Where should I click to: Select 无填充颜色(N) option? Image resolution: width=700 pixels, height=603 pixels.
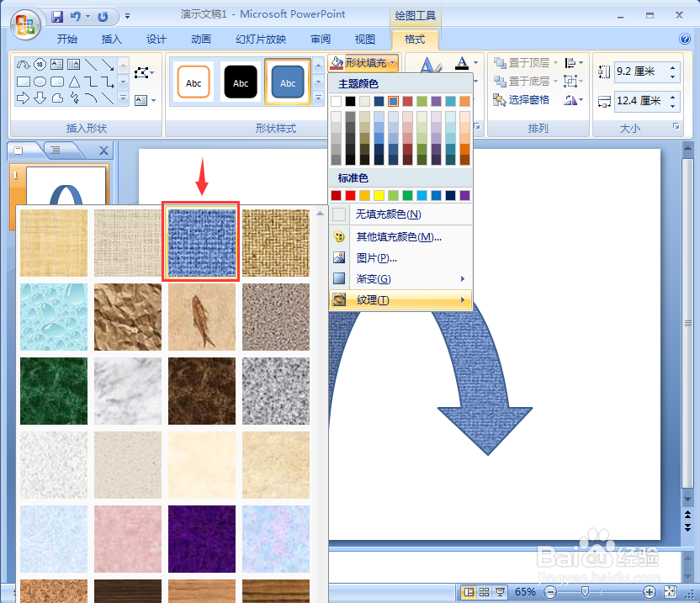pos(400,214)
